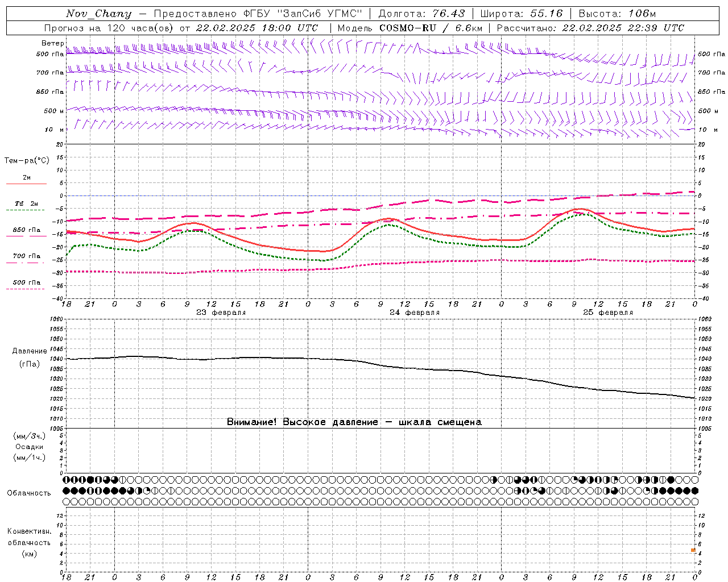
Task: Click the '(км)' convective height unit label
Action: (x=30, y=554)
